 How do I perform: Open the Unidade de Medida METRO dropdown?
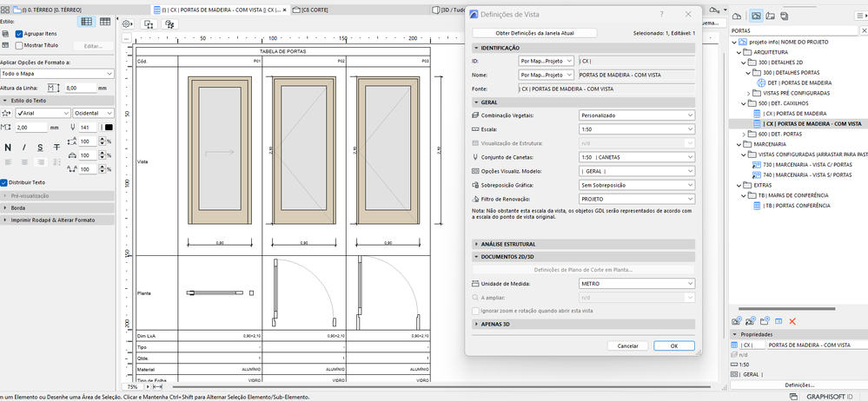coord(637,283)
